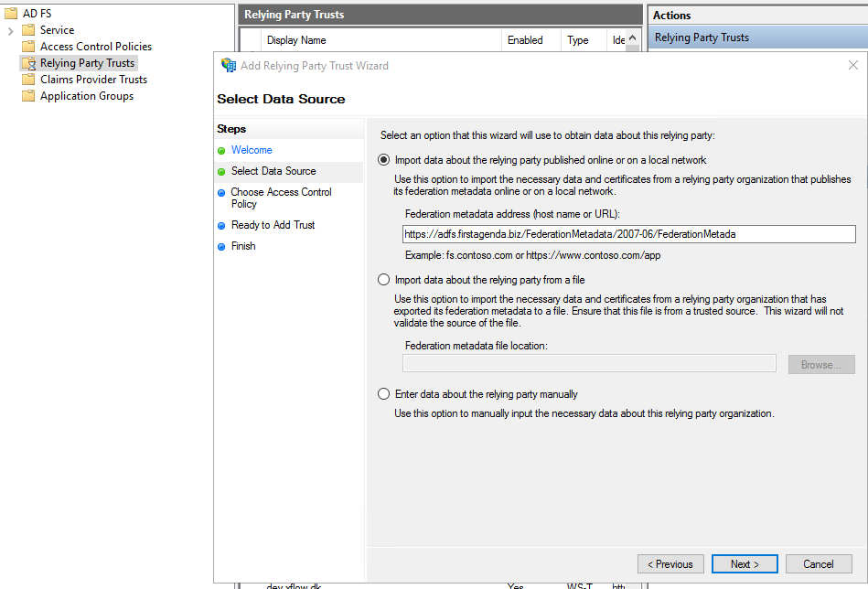Viewport: 868px width, 589px height.
Task: Sort by the Enabled column header
Action: point(531,40)
